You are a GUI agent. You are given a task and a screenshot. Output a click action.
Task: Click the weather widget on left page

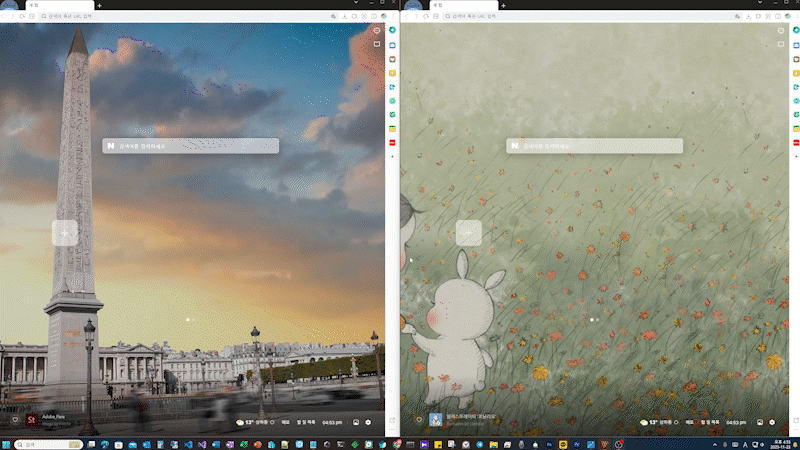coord(254,422)
